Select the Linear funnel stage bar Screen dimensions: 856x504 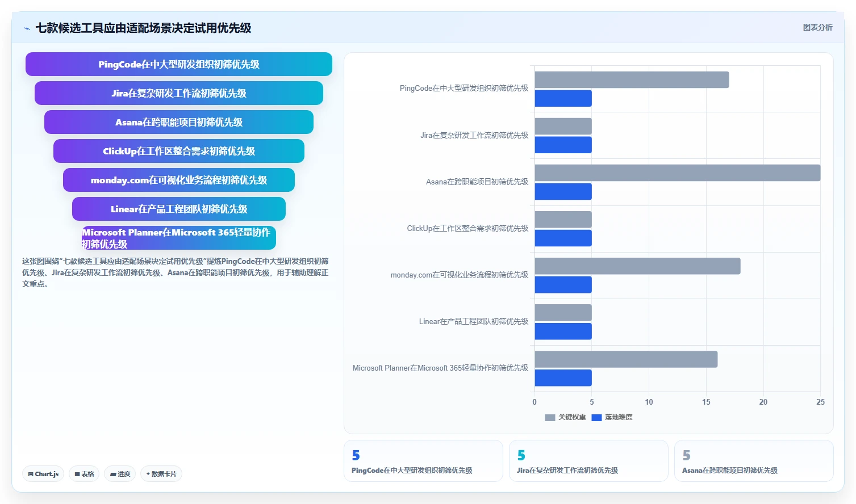[x=179, y=209]
